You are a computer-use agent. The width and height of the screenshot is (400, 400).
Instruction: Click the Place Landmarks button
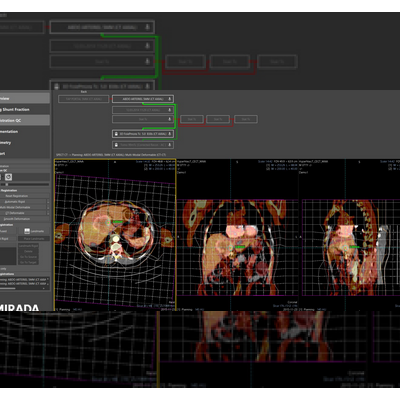point(34,239)
